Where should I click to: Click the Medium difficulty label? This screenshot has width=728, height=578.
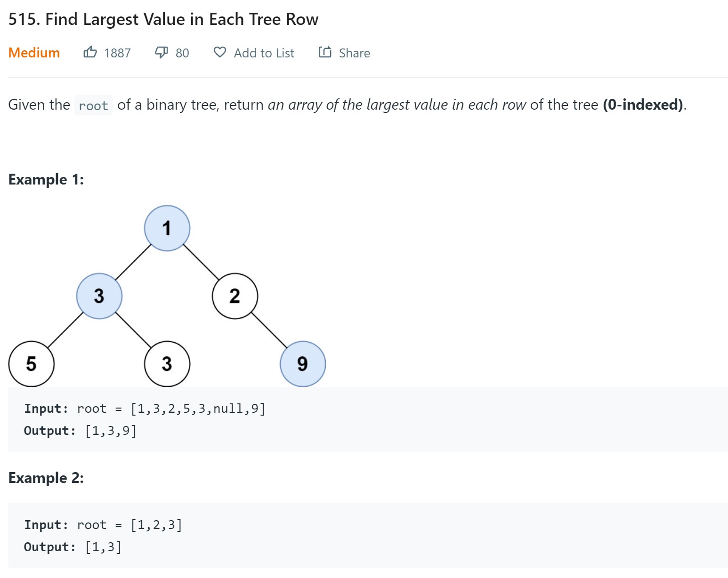click(x=34, y=53)
